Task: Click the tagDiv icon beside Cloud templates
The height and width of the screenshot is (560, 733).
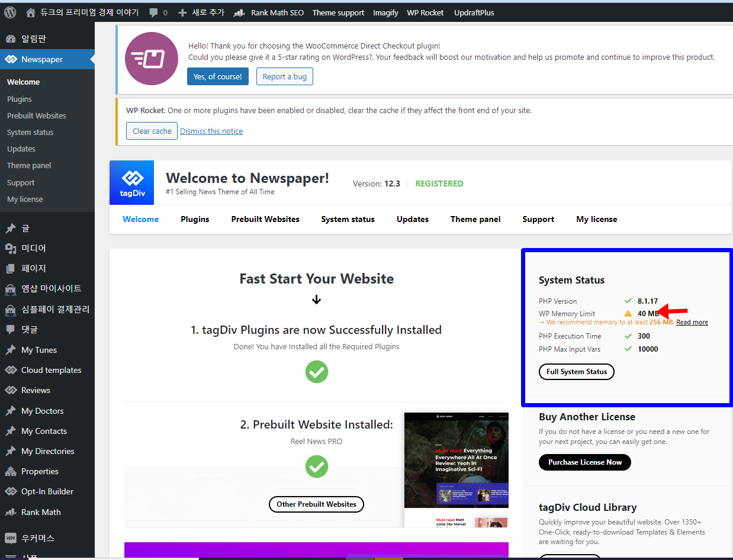Action: click(11, 370)
